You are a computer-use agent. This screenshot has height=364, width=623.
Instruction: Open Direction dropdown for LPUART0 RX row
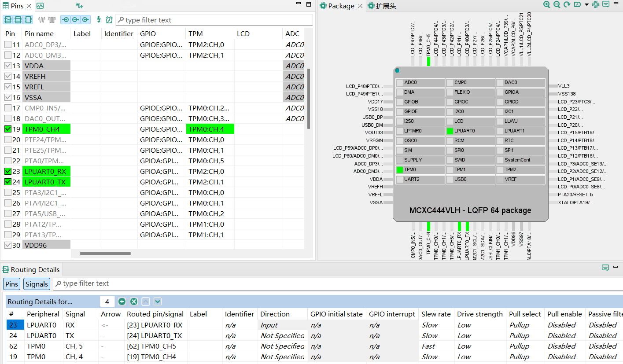point(283,325)
